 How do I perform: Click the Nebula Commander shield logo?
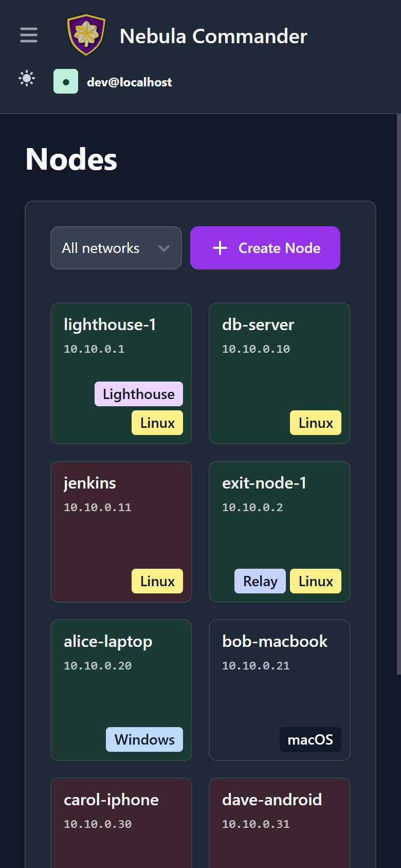pos(86,35)
